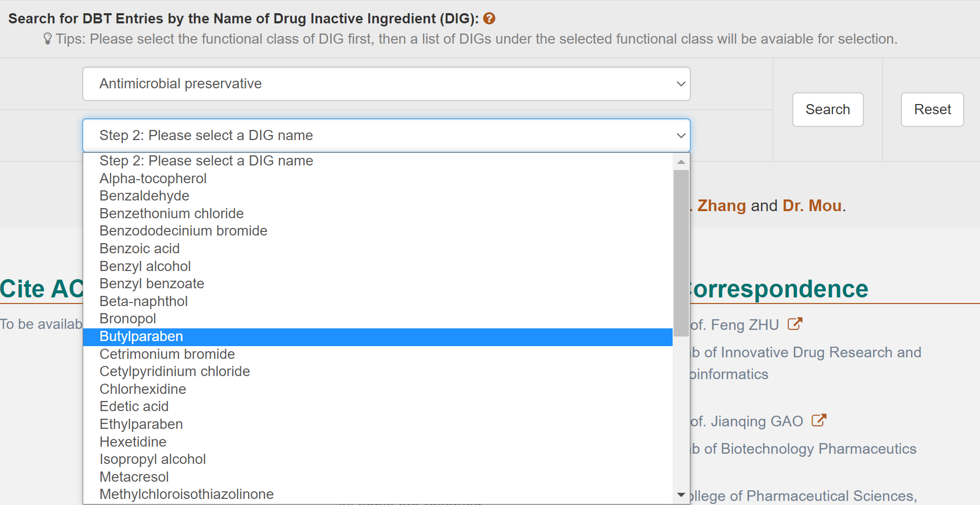Choose Methylchloroisothiazolinone from the list

click(187, 494)
